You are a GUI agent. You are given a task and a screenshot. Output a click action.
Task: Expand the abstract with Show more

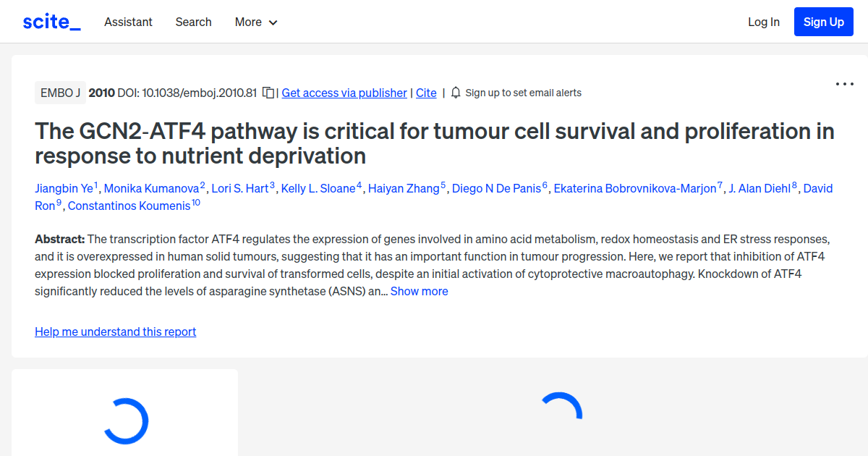419,291
